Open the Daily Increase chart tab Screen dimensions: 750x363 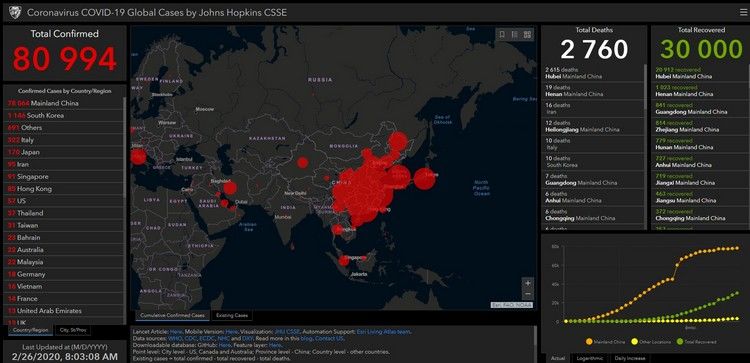629,358
